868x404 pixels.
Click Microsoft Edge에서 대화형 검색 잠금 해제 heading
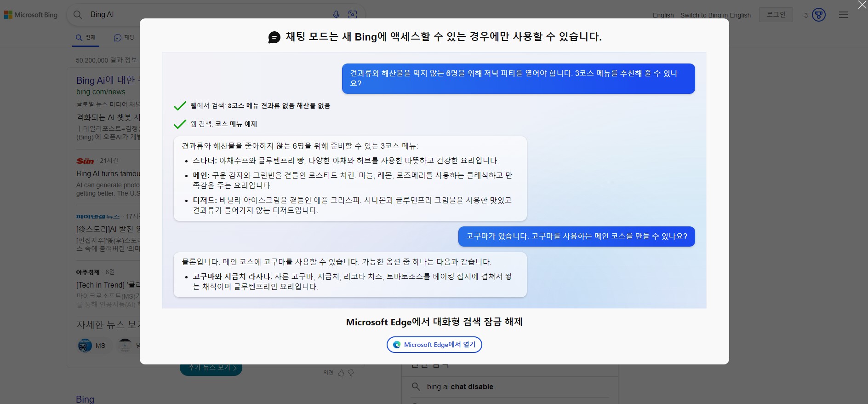[434, 322]
